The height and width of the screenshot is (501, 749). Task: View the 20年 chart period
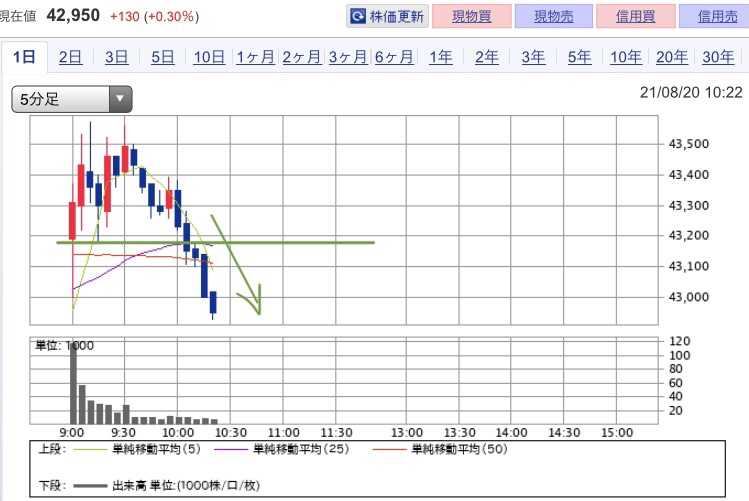tap(672, 57)
